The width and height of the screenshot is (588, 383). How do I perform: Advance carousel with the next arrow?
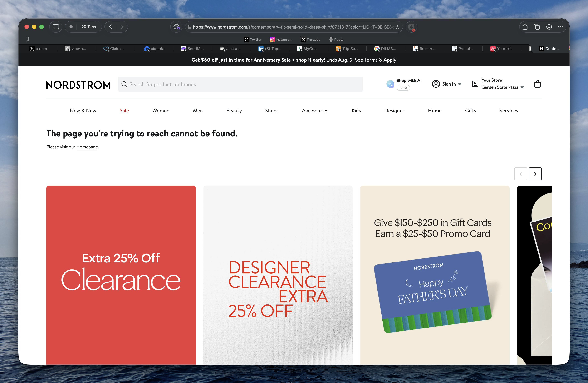coord(535,174)
